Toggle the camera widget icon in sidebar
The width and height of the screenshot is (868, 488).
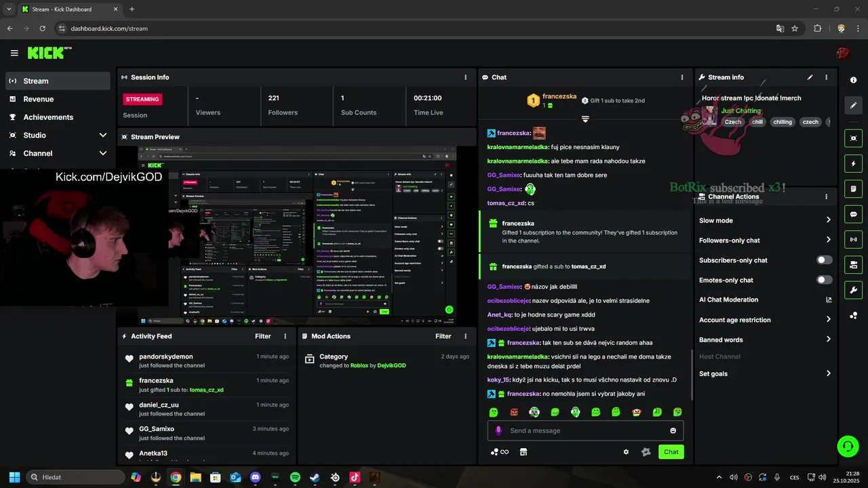pyautogui.click(x=853, y=264)
